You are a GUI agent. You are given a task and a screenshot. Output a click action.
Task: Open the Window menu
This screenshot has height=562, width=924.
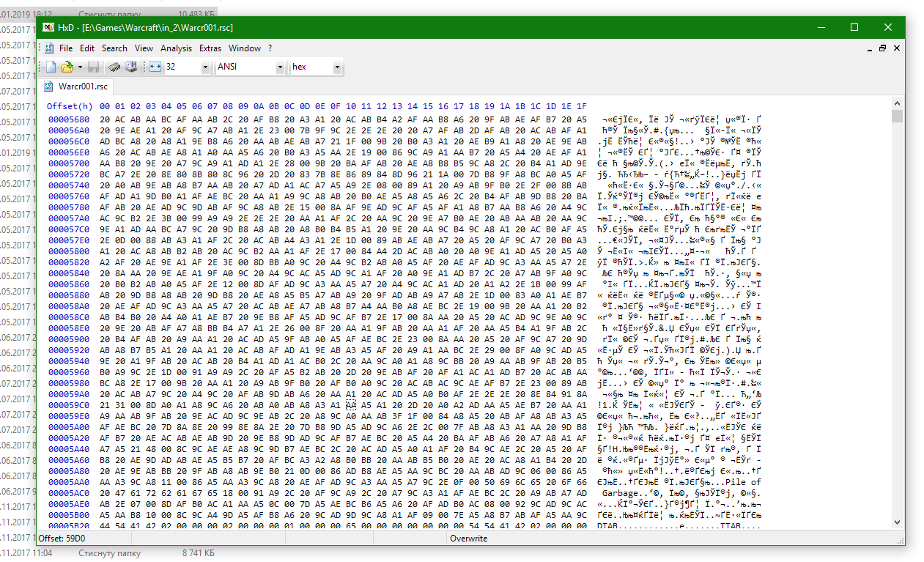(244, 48)
